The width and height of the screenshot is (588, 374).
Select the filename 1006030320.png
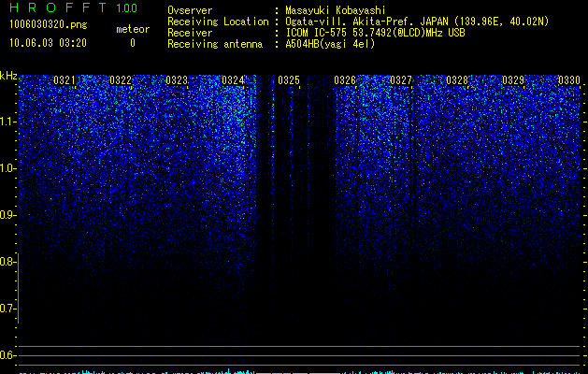click(x=49, y=24)
